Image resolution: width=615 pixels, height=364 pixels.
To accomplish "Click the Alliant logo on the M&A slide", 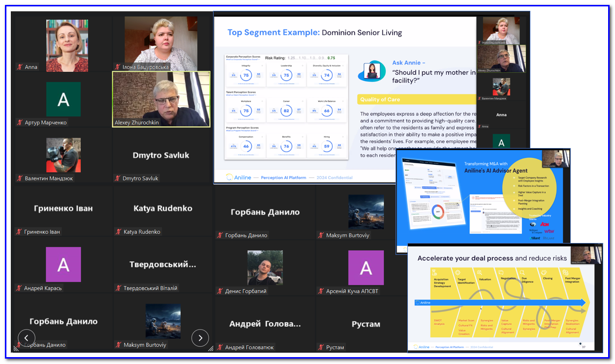I will 535,238.
